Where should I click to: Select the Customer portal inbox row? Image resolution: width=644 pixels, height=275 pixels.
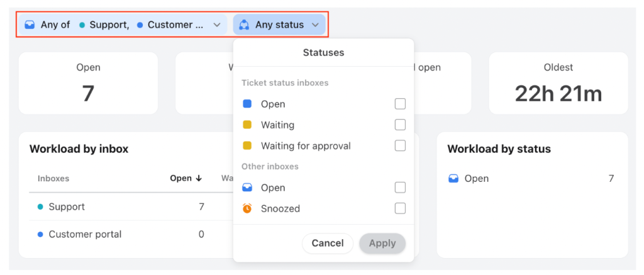84,234
